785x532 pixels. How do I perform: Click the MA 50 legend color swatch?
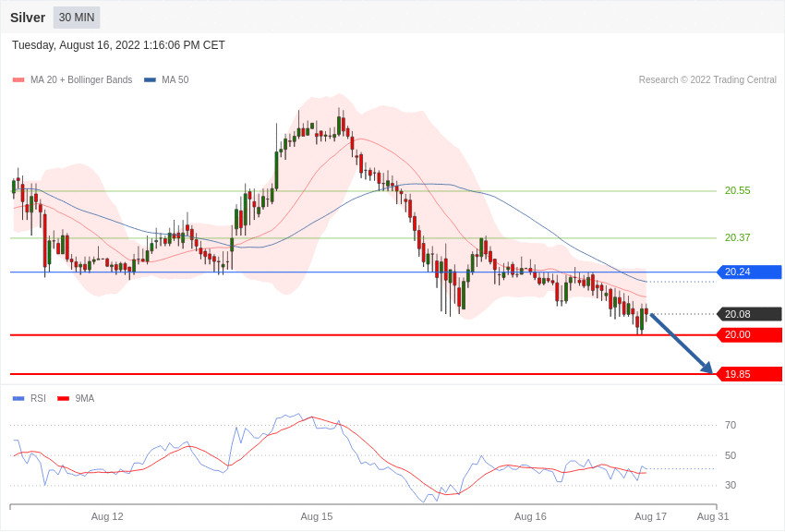point(150,79)
